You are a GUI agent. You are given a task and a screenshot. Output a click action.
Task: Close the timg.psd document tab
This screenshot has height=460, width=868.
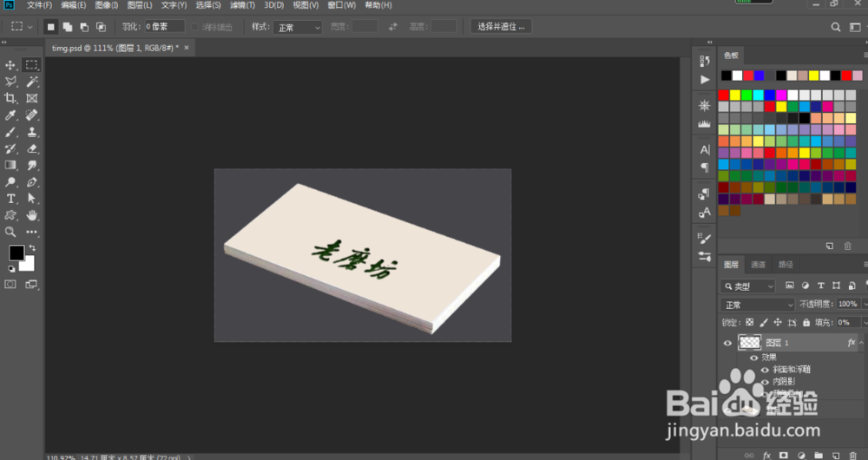187,48
